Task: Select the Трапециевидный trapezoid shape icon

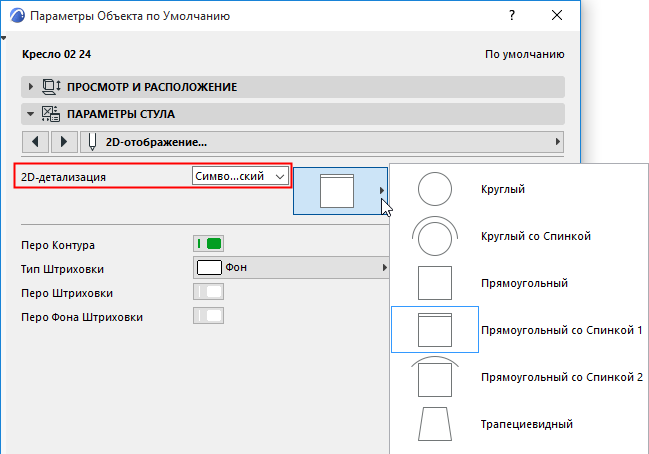Action: pyautogui.click(x=435, y=424)
